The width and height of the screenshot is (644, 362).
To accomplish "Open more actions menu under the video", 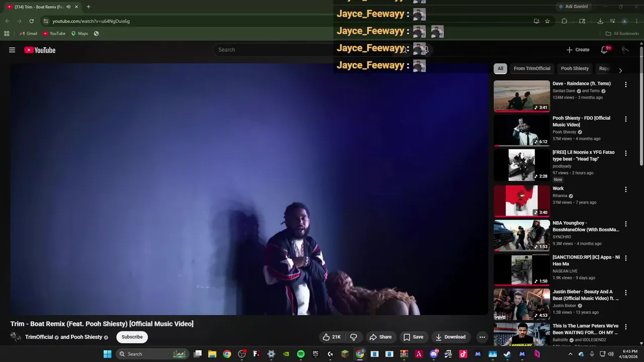I will coord(482,337).
